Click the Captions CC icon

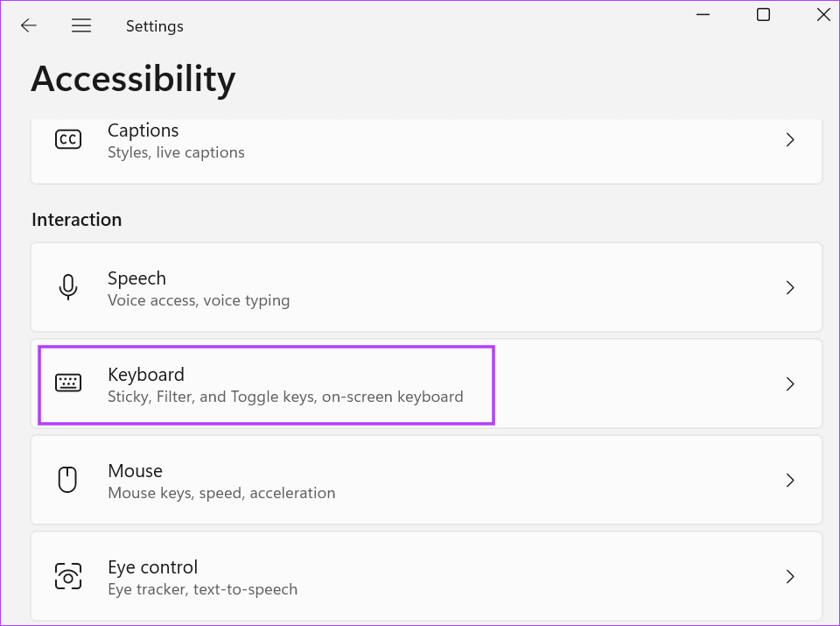[x=68, y=139]
